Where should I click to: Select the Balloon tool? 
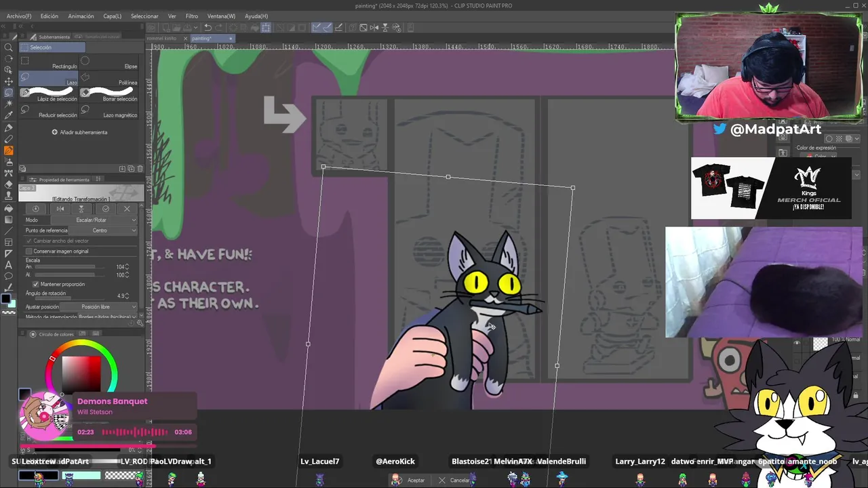pyautogui.click(x=8, y=277)
